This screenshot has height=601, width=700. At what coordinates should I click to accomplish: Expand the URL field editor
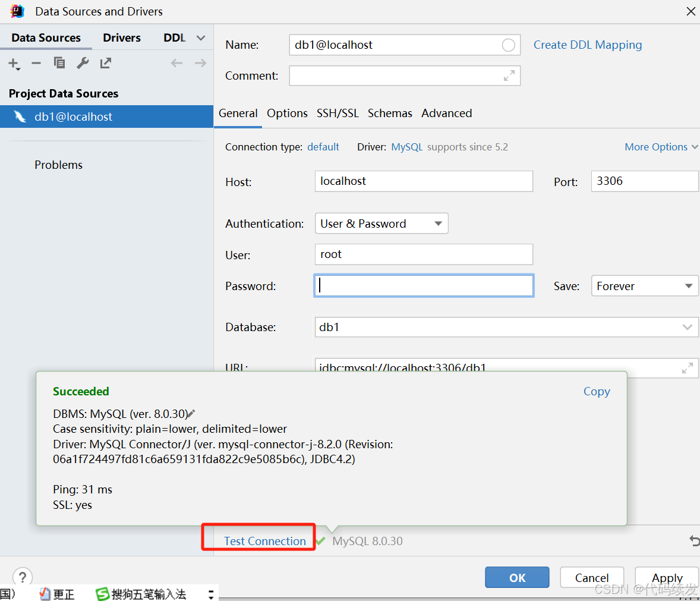pos(688,368)
